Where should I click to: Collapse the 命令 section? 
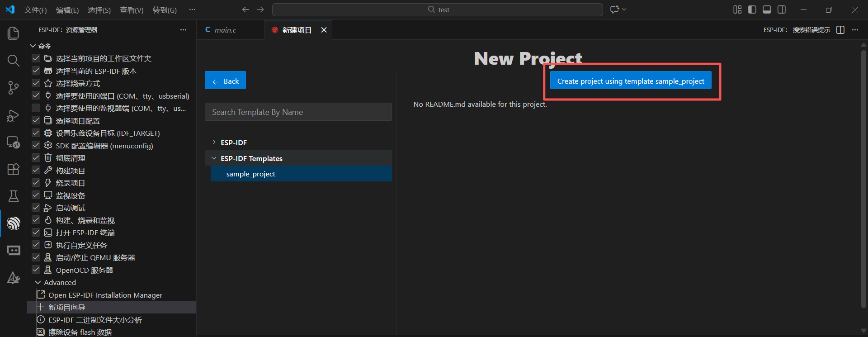pyautogui.click(x=33, y=46)
